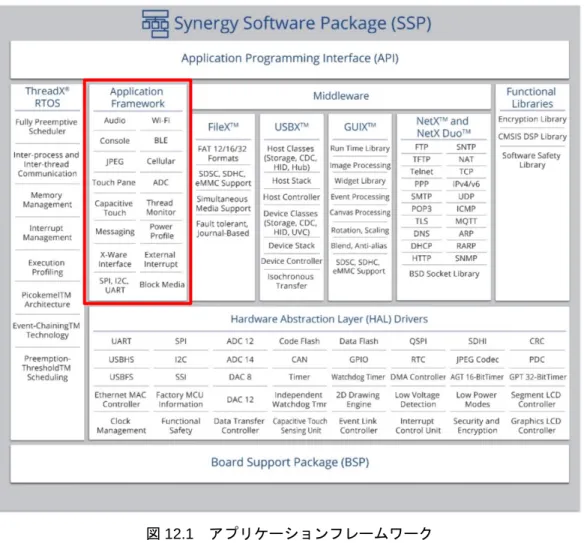Select Encryption Library entry
584x543 pixels.
point(532,119)
